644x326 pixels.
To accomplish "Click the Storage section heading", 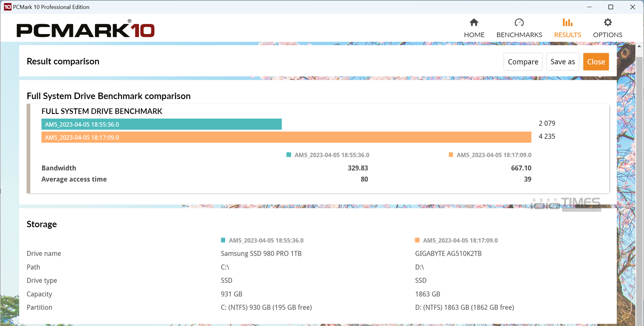I will point(42,224).
